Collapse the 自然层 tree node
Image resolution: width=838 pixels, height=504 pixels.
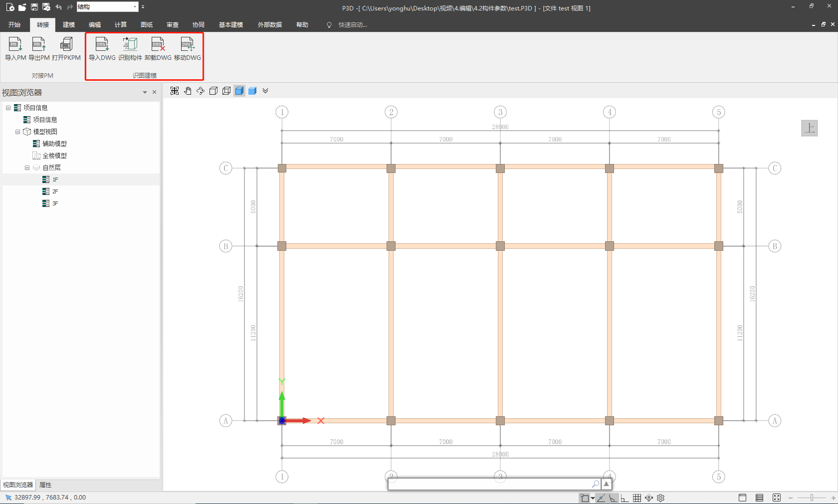(x=27, y=168)
